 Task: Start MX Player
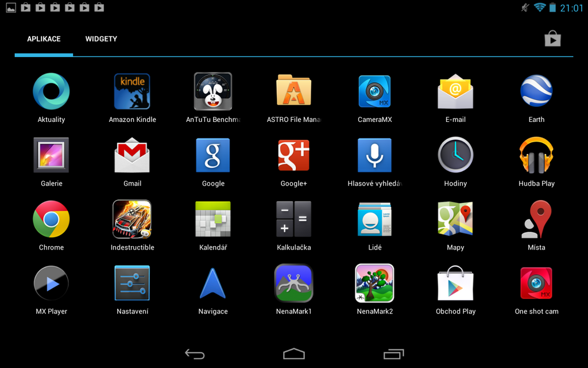(x=51, y=283)
